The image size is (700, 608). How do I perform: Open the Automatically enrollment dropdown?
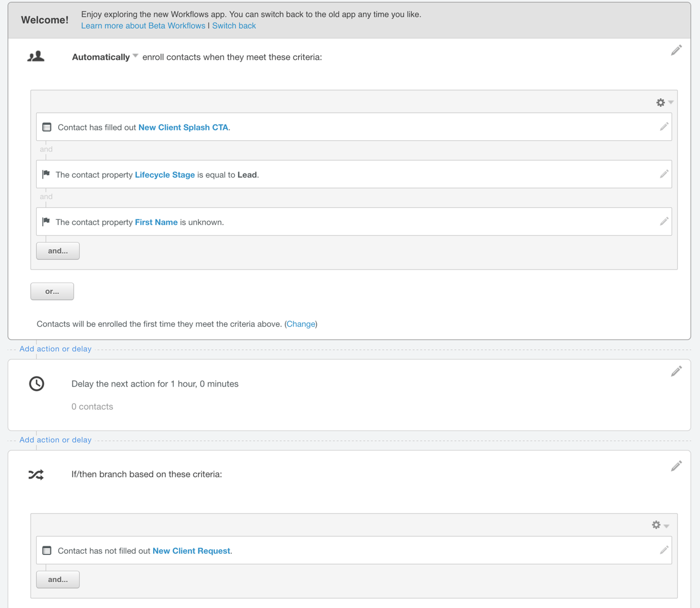pos(135,56)
